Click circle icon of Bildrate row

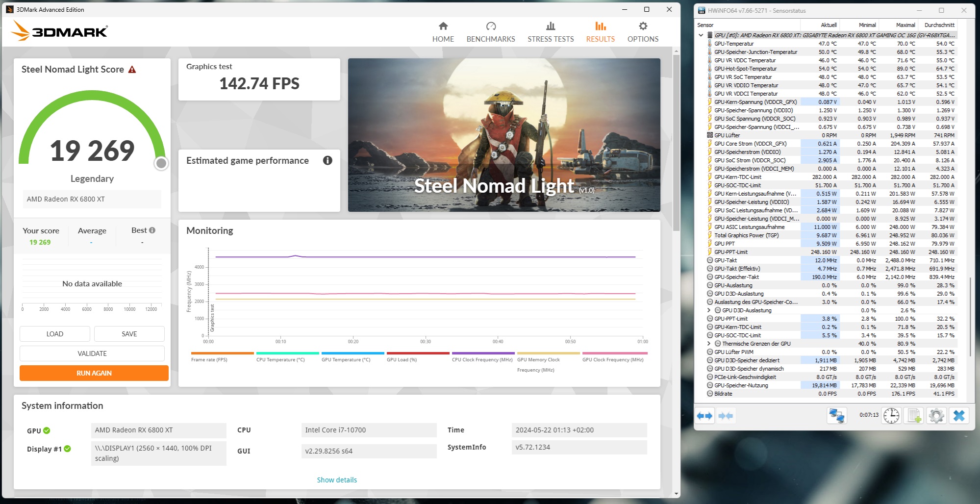709,394
